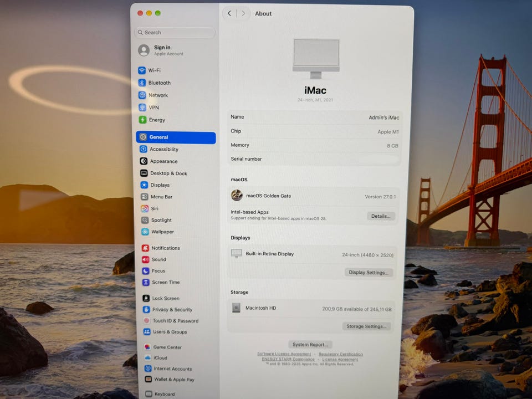Click the Game Center icon
The width and height of the screenshot is (532, 399).
coord(147,347)
